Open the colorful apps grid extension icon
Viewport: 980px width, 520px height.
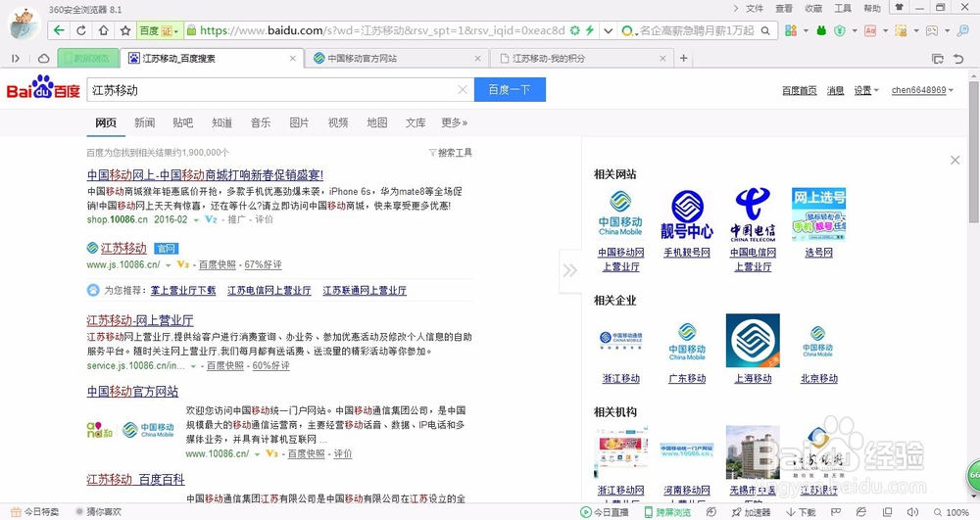tap(791, 30)
